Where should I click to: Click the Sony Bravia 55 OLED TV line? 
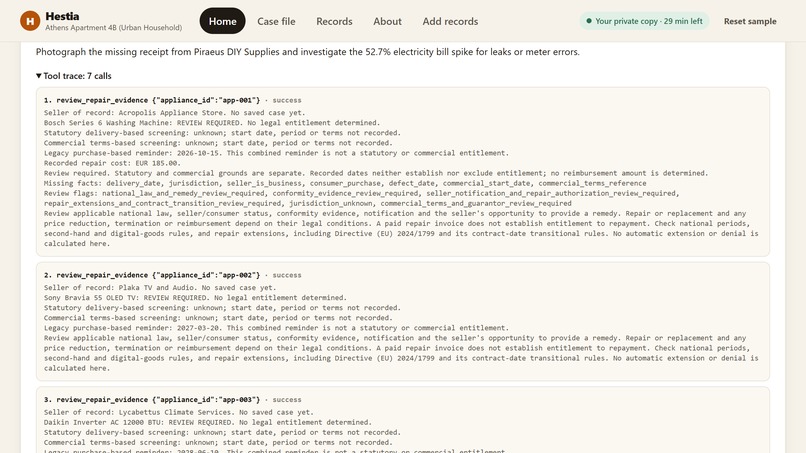195,298
